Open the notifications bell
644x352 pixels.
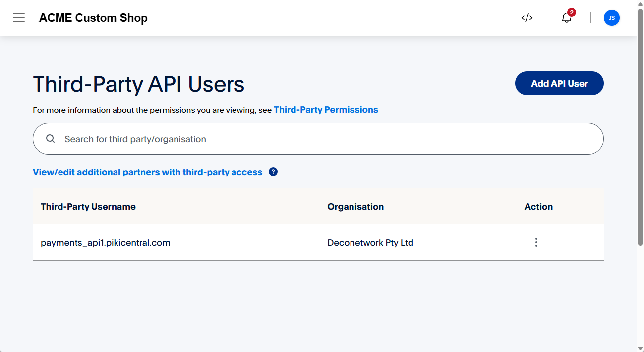point(566,19)
